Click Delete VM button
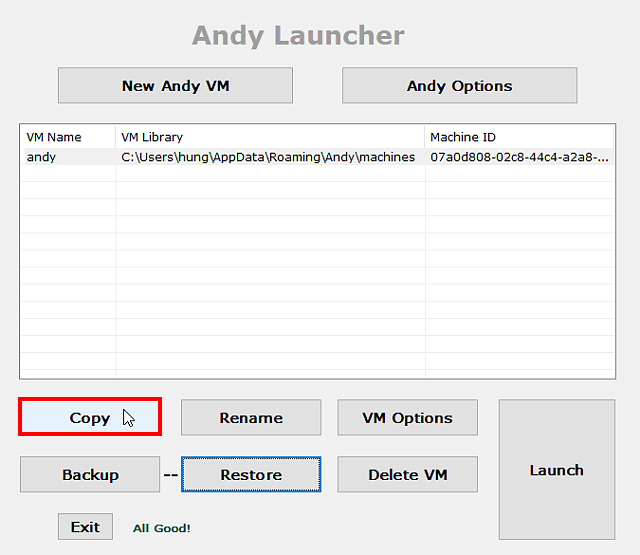 point(407,474)
